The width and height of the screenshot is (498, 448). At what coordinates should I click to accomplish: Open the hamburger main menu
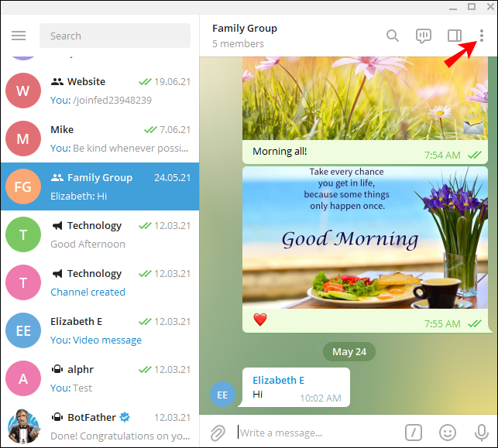tap(19, 36)
